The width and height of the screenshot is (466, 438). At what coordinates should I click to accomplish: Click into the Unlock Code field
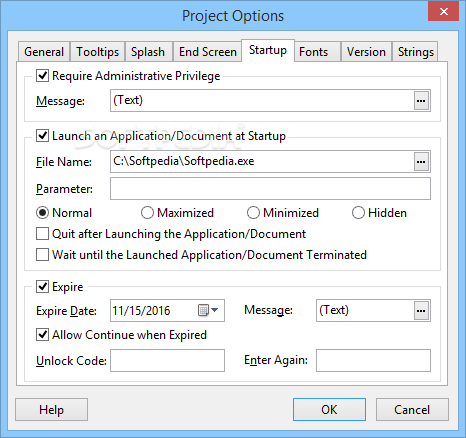tap(167, 360)
